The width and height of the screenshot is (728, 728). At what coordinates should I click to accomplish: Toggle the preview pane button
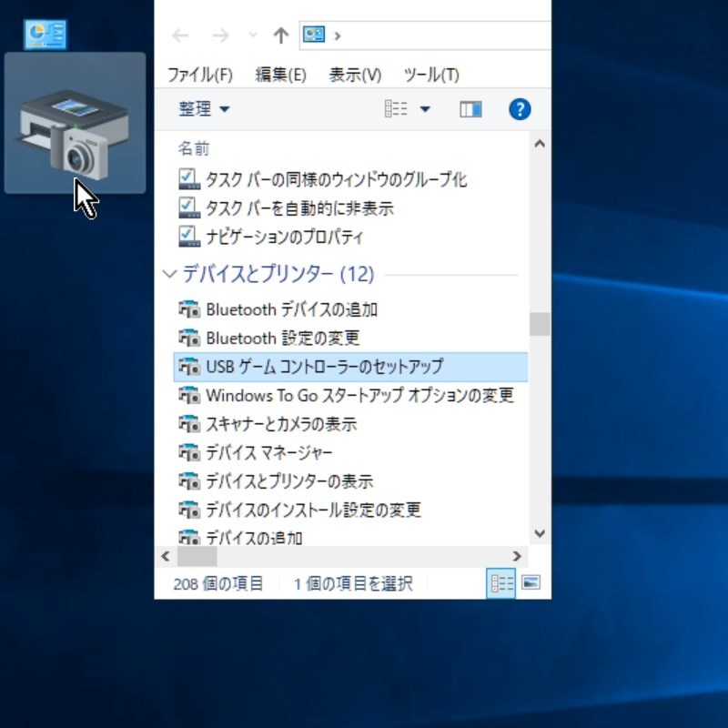(x=470, y=109)
